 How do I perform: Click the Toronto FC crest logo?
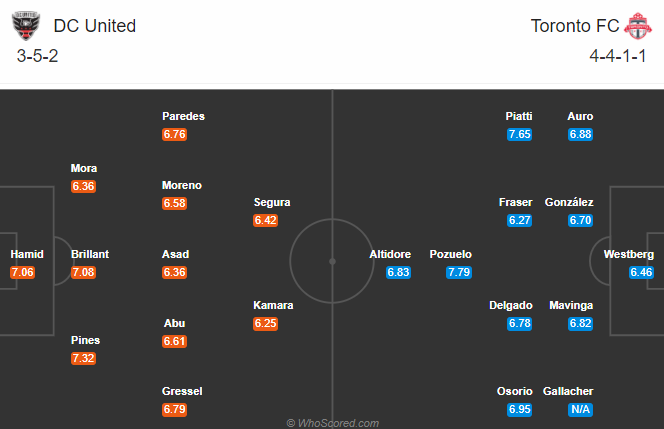(x=638, y=26)
